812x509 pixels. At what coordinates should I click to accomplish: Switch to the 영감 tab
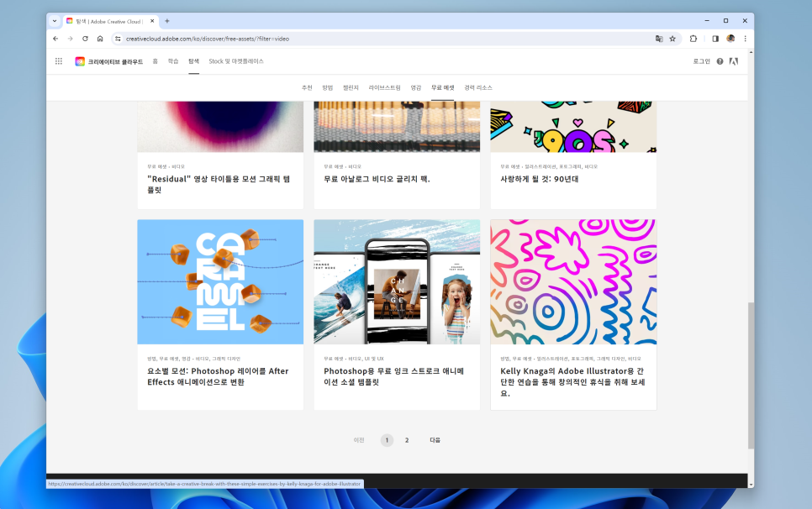(416, 87)
